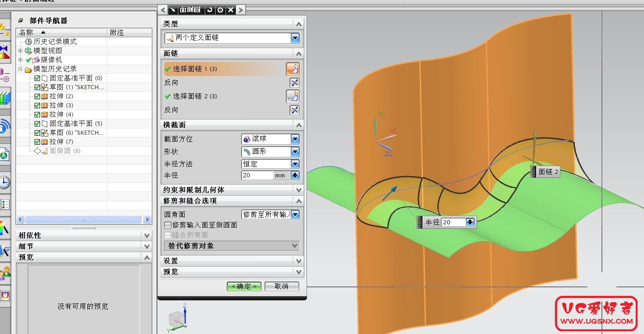Click the 附注 column header
Image resolution: width=644 pixels, height=334 pixels.
[x=130, y=32]
